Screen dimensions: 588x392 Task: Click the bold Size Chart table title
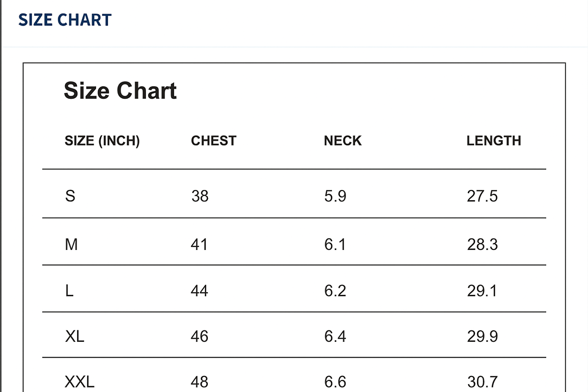click(x=120, y=91)
